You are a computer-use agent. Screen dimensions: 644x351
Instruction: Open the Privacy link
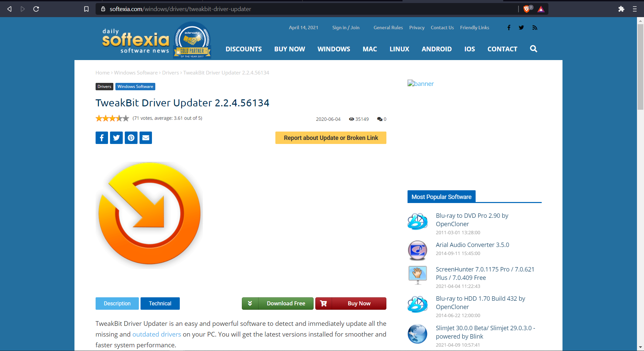point(417,28)
